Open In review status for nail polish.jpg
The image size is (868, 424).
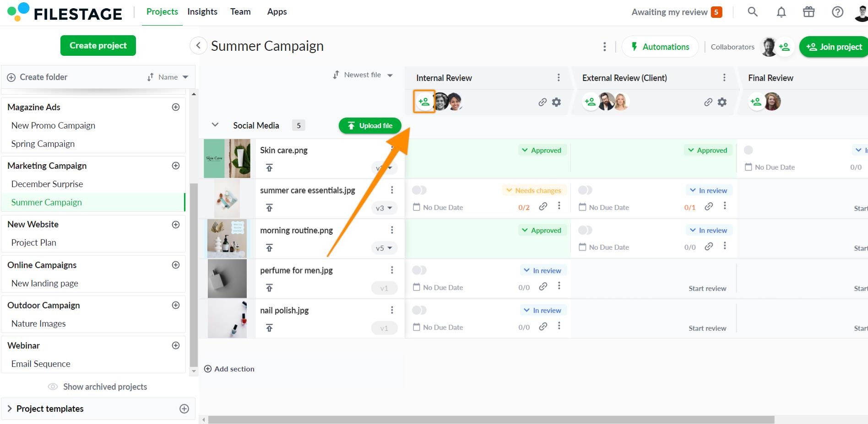click(x=543, y=310)
